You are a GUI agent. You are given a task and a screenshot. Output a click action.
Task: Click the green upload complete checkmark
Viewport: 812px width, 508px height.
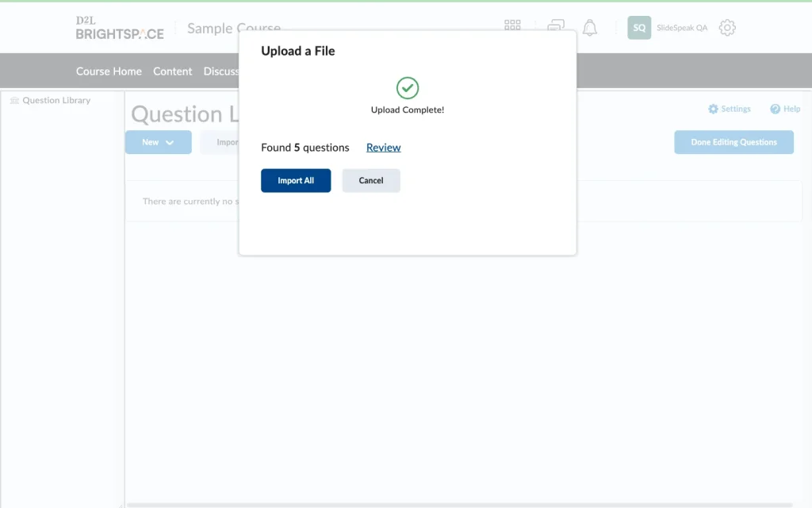click(x=408, y=88)
